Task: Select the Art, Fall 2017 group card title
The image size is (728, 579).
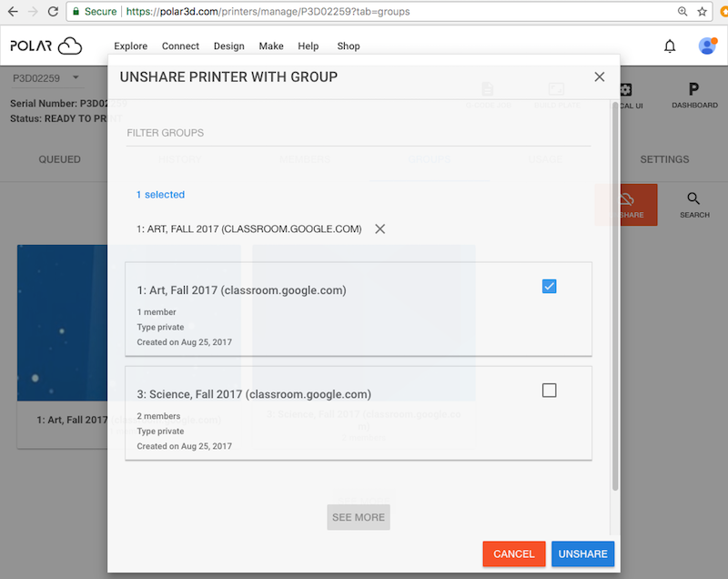Action: tap(241, 290)
